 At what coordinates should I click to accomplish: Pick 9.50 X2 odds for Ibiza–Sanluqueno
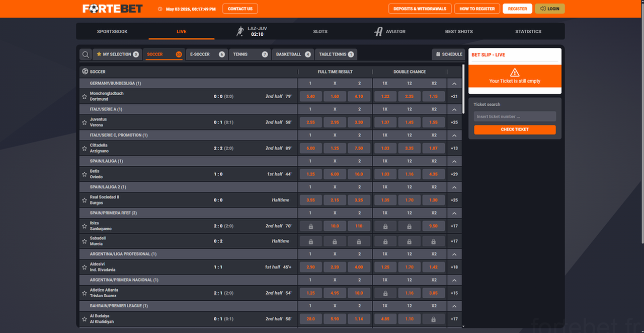[434, 226]
